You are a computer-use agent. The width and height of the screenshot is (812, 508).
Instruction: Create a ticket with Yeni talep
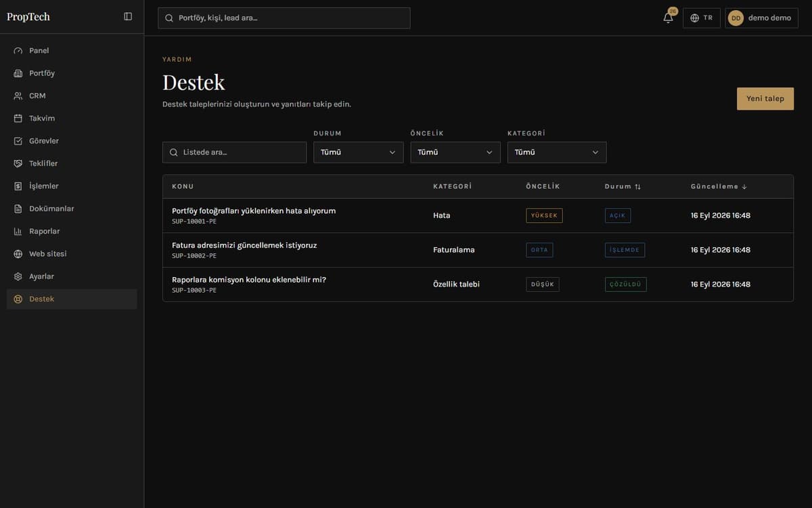pos(765,99)
